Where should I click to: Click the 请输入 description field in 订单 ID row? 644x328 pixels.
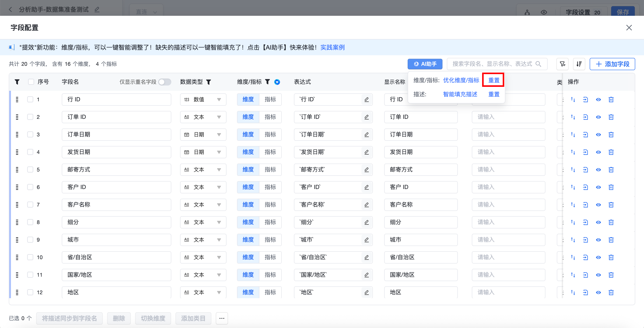508,117
